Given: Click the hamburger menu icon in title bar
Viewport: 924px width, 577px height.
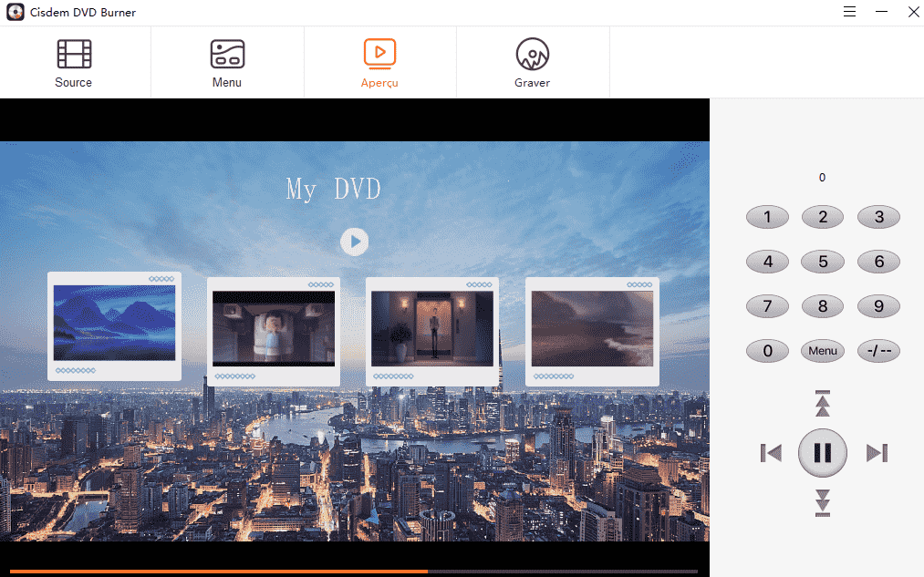Looking at the screenshot, I should [849, 12].
